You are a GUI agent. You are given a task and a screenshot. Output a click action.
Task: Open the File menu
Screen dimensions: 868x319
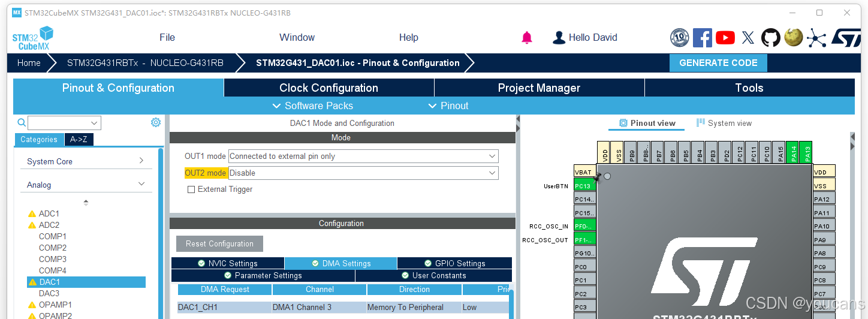(167, 37)
